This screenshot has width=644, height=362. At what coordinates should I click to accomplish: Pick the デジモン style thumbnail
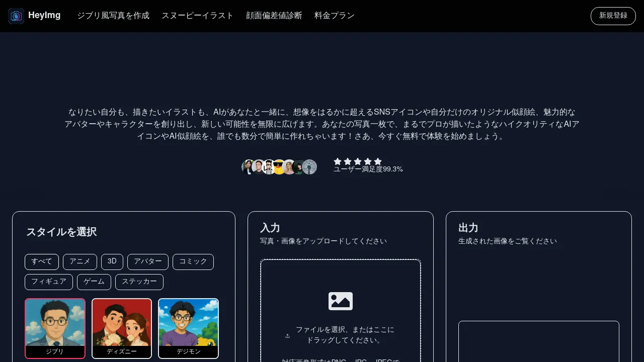click(x=189, y=328)
